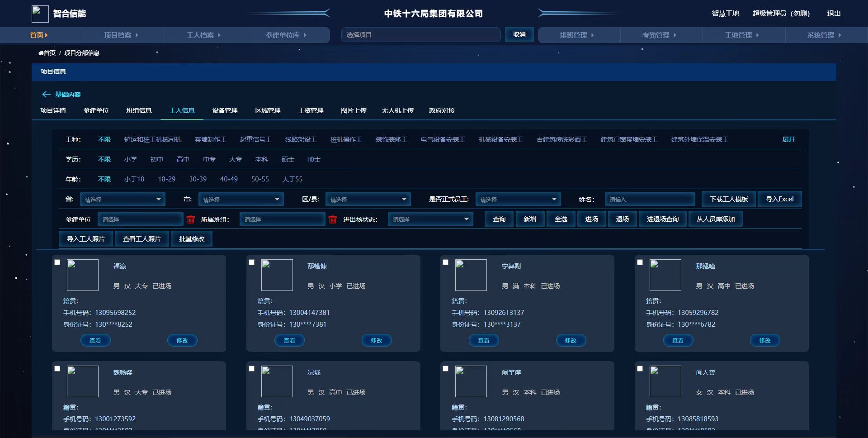Click in the 姓名 input field

(650, 200)
